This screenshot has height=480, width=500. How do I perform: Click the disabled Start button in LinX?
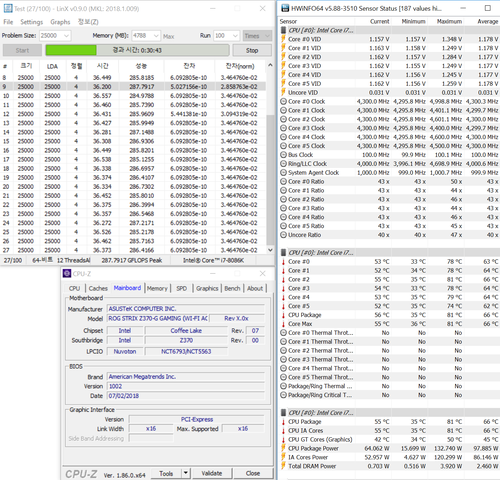pos(22,50)
